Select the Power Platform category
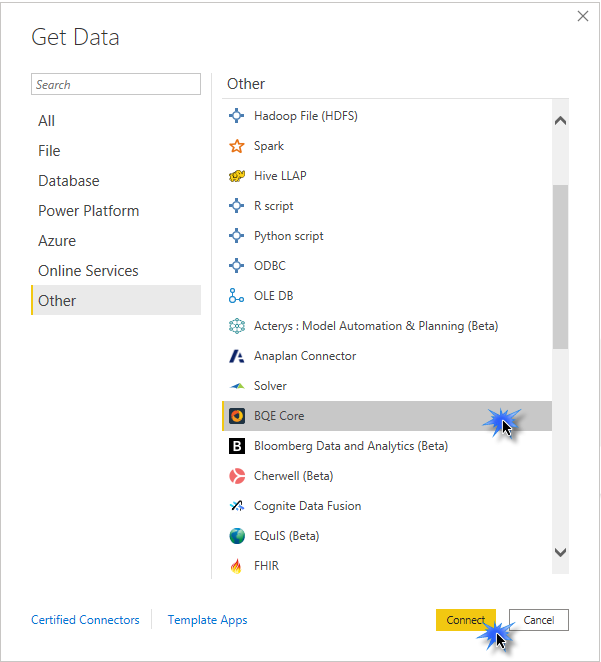This screenshot has width=601, height=662. [116, 211]
